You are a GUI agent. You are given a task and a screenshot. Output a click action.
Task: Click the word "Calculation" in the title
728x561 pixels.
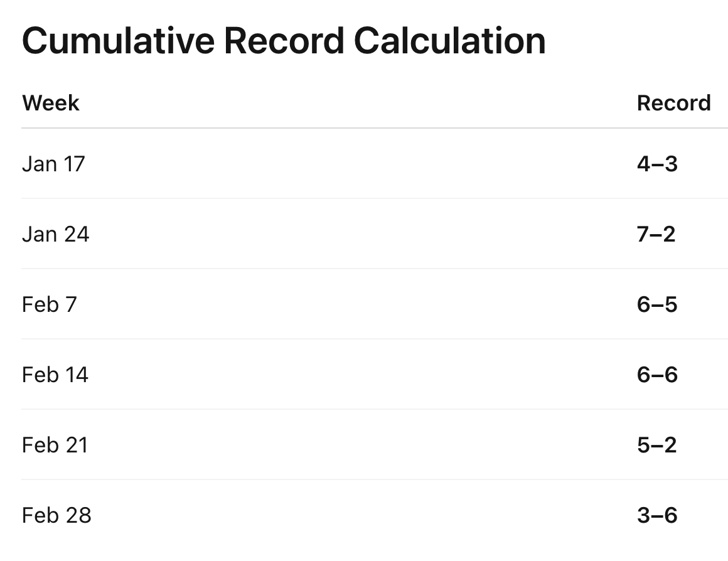point(449,41)
